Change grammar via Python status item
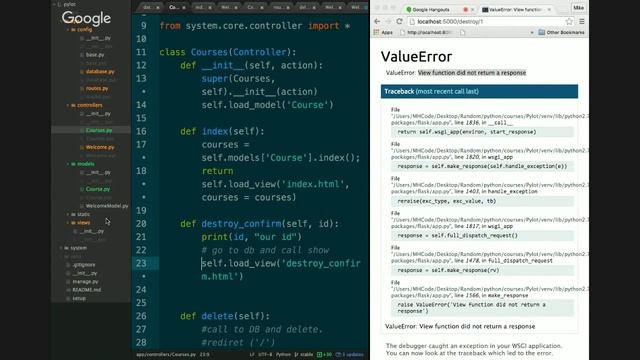640x360 pixels. tap(283, 354)
